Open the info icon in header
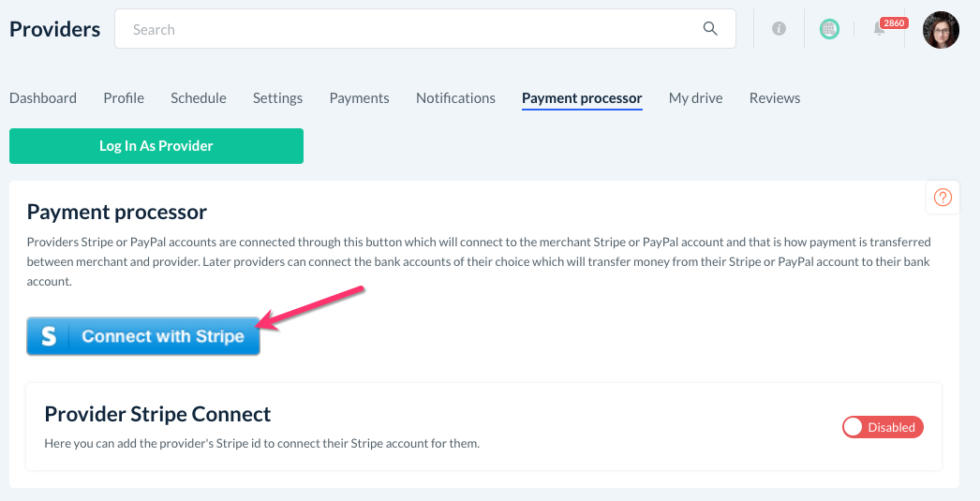 [779, 29]
